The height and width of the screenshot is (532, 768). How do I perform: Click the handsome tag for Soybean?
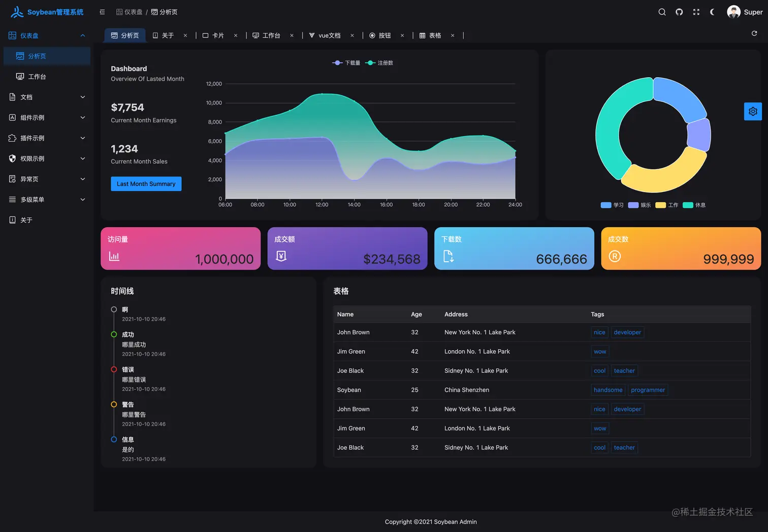pos(607,390)
